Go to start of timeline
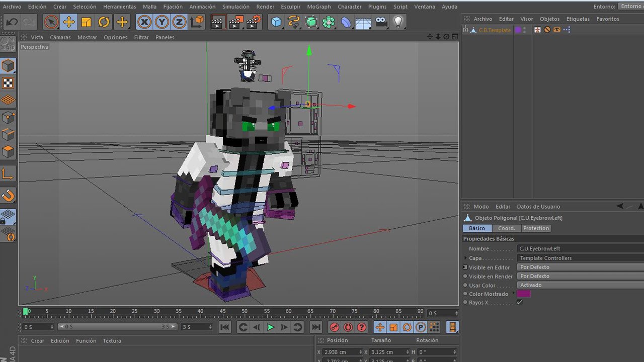The height and width of the screenshot is (362, 644). (225, 327)
